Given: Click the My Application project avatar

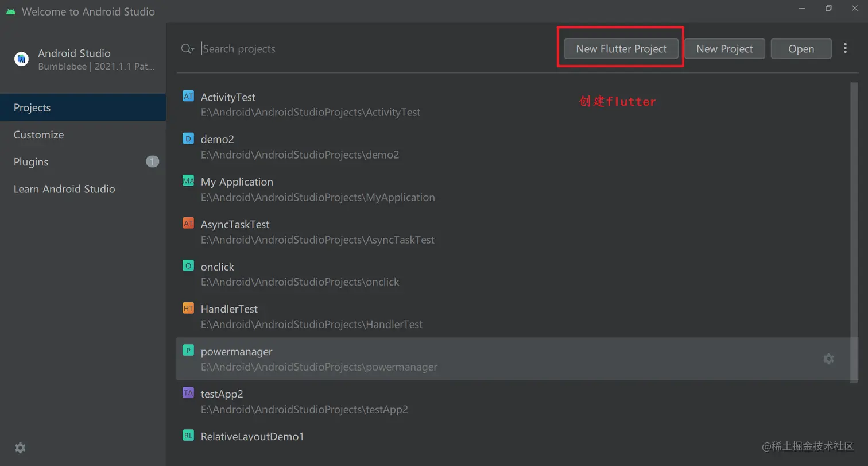Looking at the screenshot, I should [x=188, y=180].
